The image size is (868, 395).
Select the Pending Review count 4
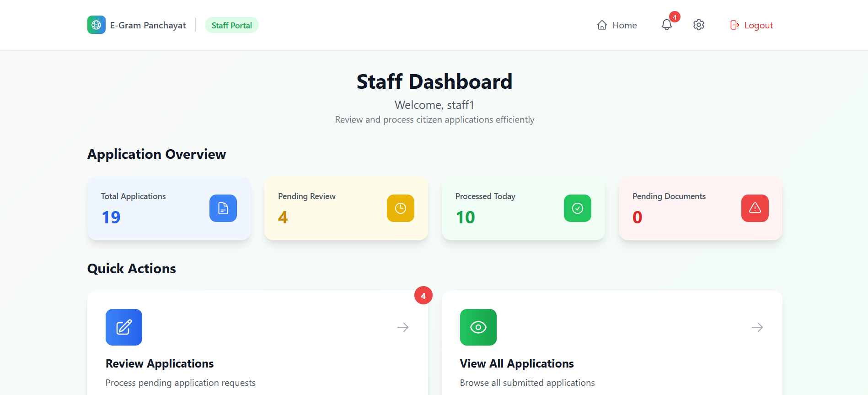283,217
